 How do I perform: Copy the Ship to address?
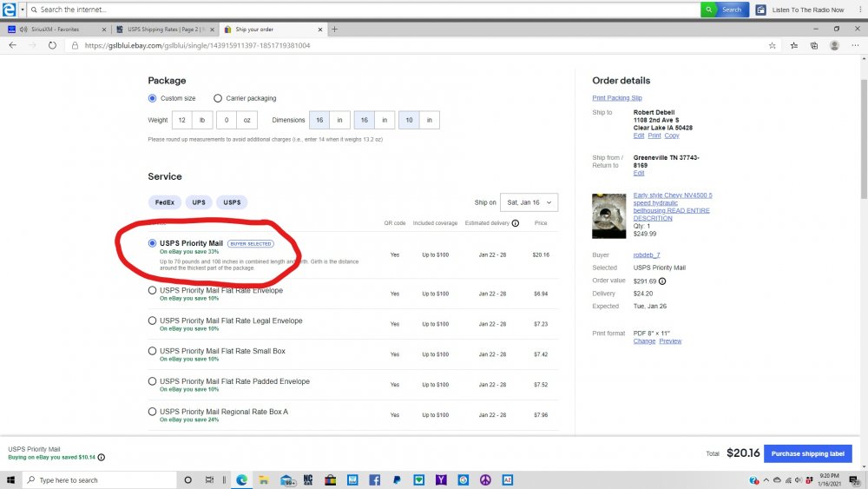[x=672, y=135]
